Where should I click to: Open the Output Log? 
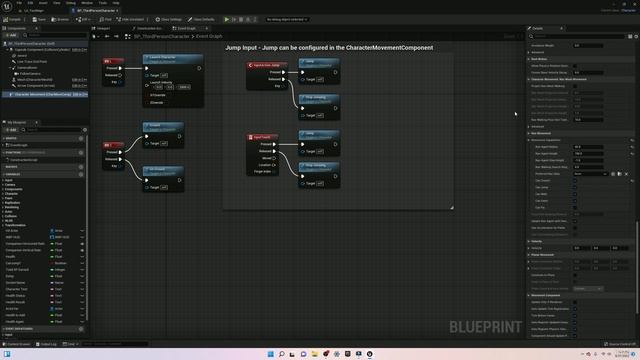coord(46,344)
